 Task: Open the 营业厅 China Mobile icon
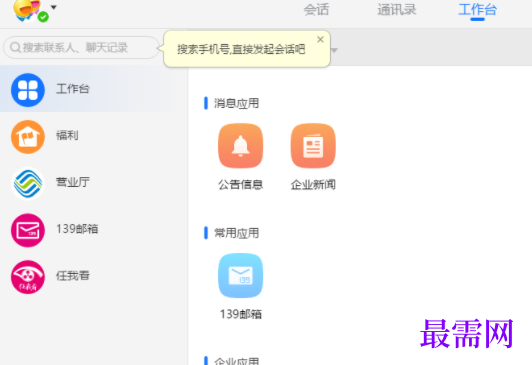point(28,184)
